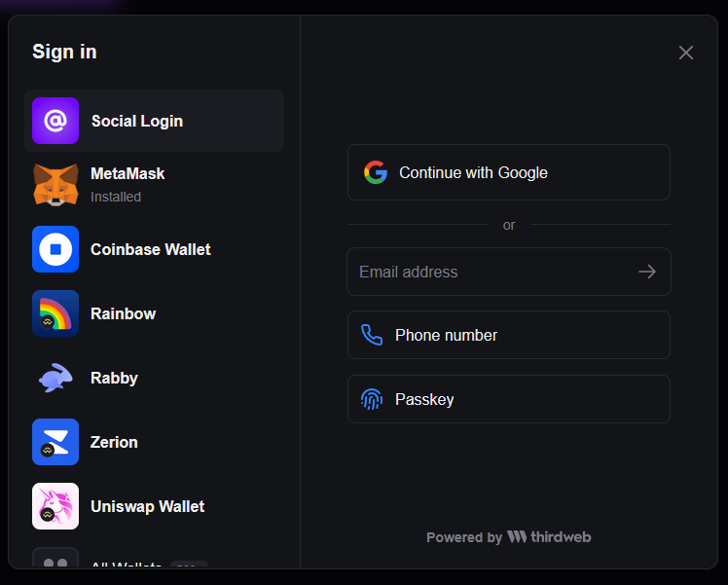Viewport: 728px width, 585px height.
Task: Click the phone handset icon
Action: (372, 335)
